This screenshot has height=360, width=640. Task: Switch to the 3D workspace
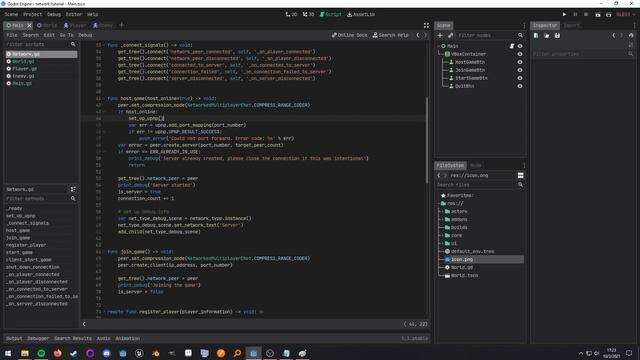click(x=308, y=14)
